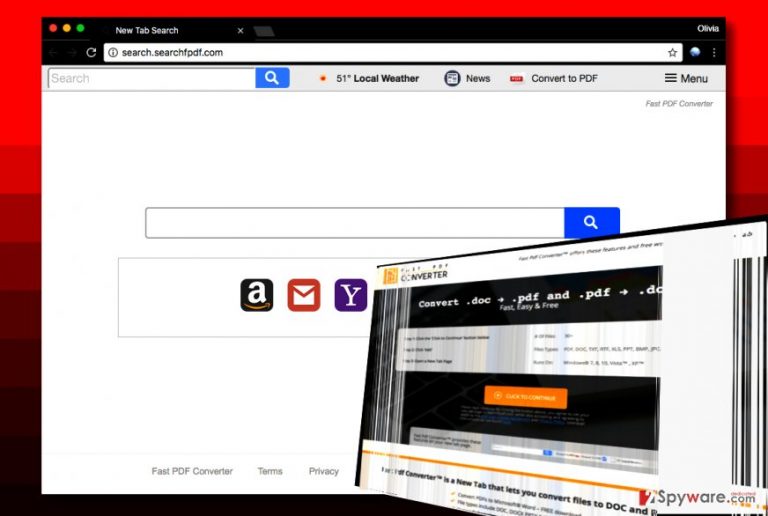Open the 51° Local Weather link
Image resolution: width=768 pixels, height=516 pixels.
pyautogui.click(x=377, y=78)
